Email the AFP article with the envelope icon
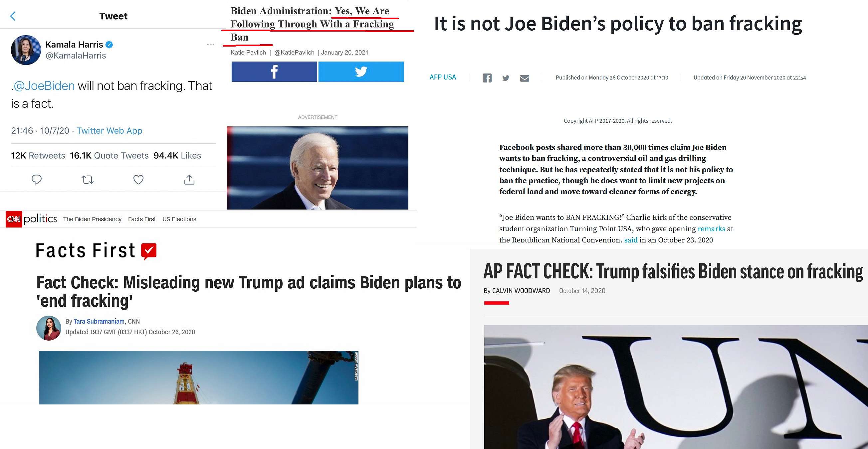This screenshot has height=449, width=868. tap(525, 78)
